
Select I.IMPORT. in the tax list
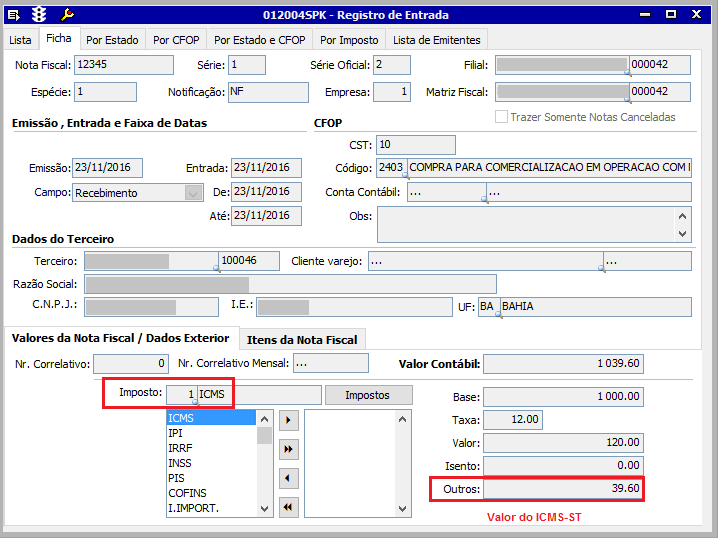211,508
